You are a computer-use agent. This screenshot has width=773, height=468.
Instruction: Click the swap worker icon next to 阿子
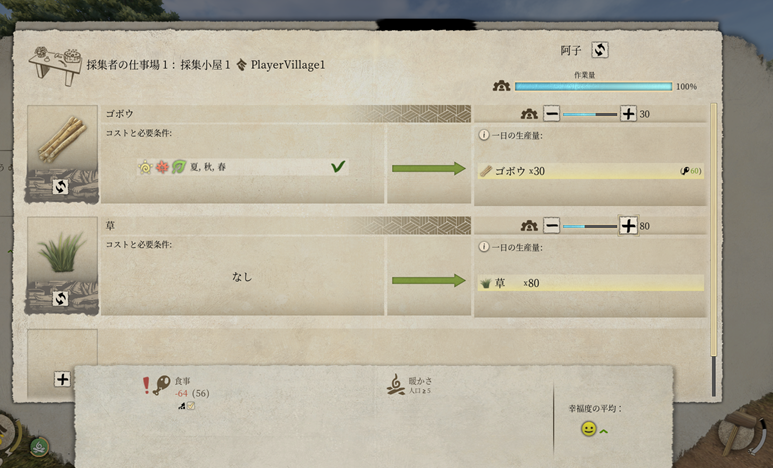click(599, 50)
